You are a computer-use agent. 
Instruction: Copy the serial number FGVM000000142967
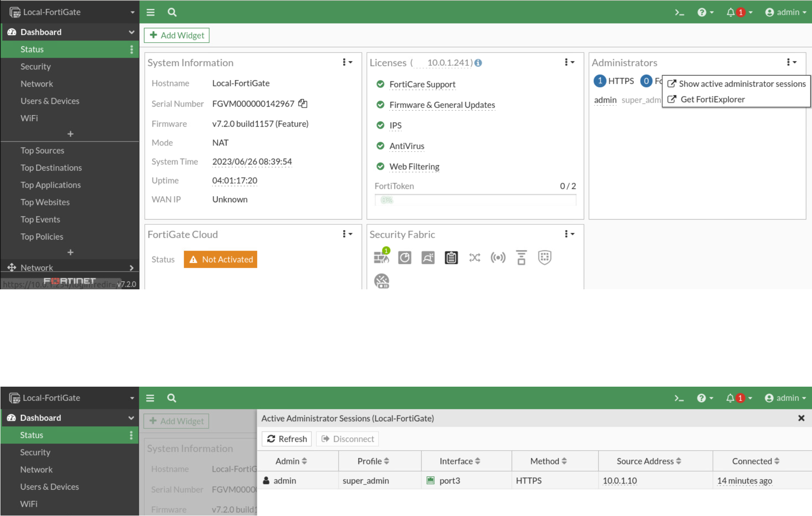[x=303, y=104]
